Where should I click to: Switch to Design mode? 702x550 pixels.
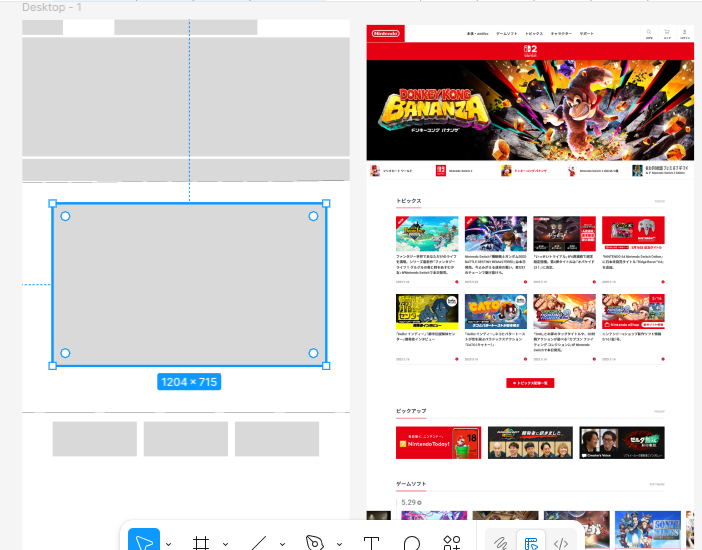(531, 542)
